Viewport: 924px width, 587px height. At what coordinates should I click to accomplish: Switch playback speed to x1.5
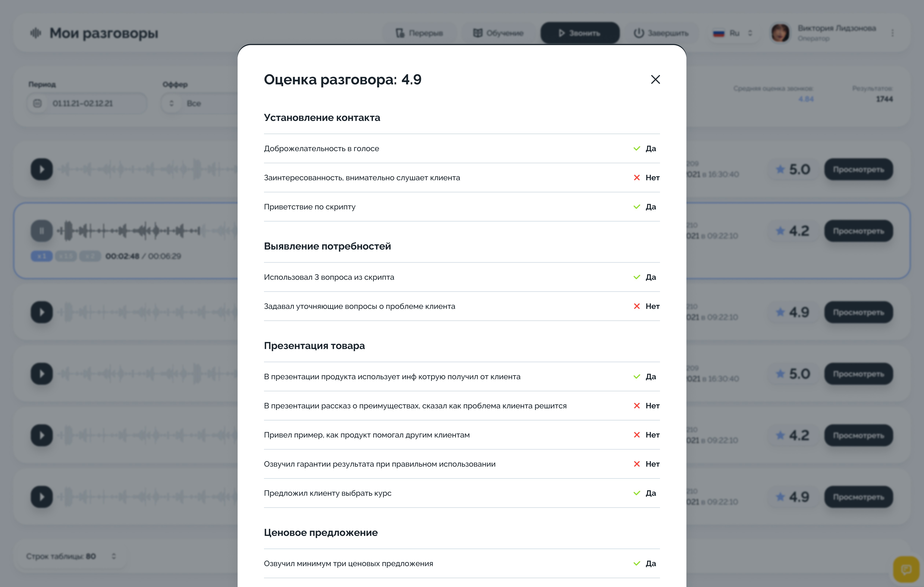[x=66, y=256]
